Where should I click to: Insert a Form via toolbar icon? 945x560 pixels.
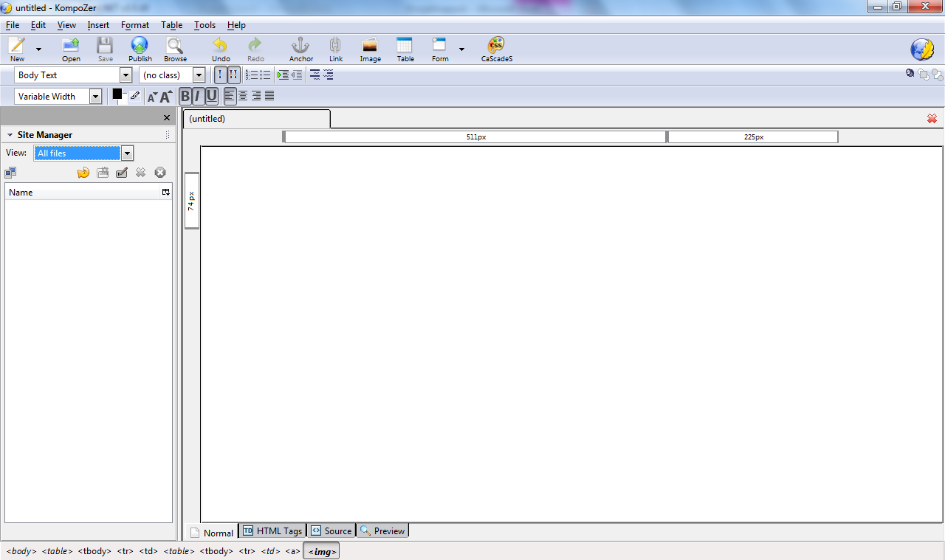click(x=440, y=49)
